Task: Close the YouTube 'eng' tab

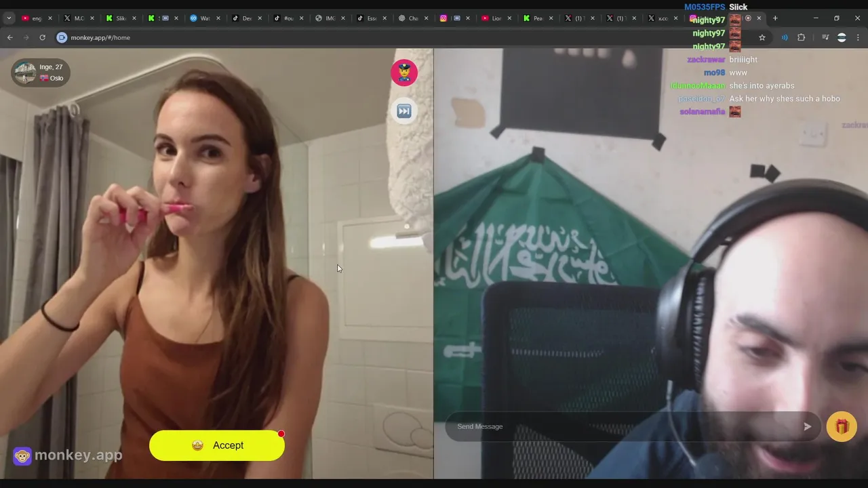Action: [50, 18]
